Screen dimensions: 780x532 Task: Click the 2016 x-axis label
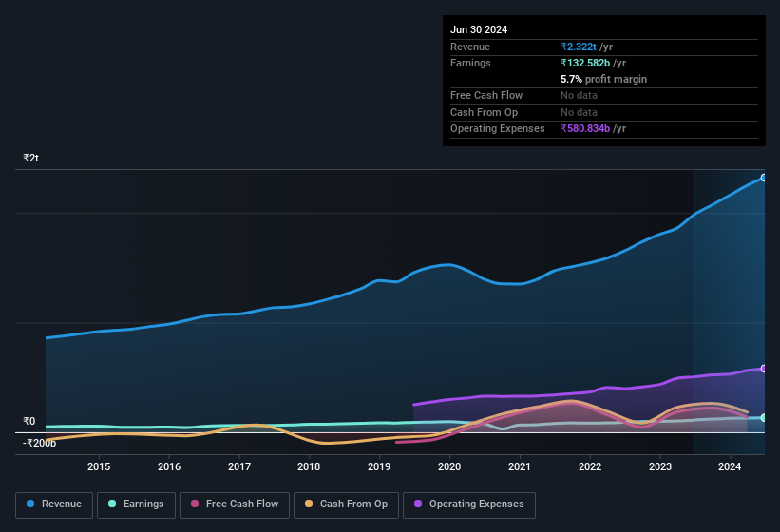tap(169, 466)
